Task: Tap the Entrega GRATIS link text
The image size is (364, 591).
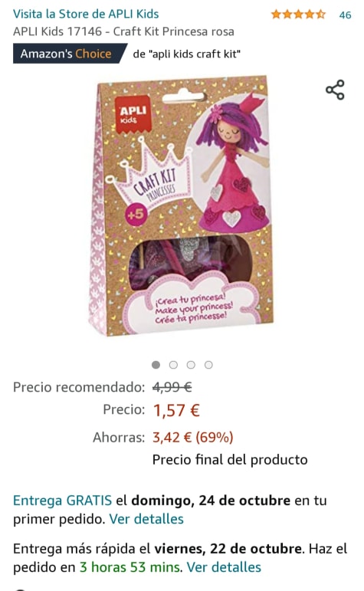Action: [x=62, y=501]
